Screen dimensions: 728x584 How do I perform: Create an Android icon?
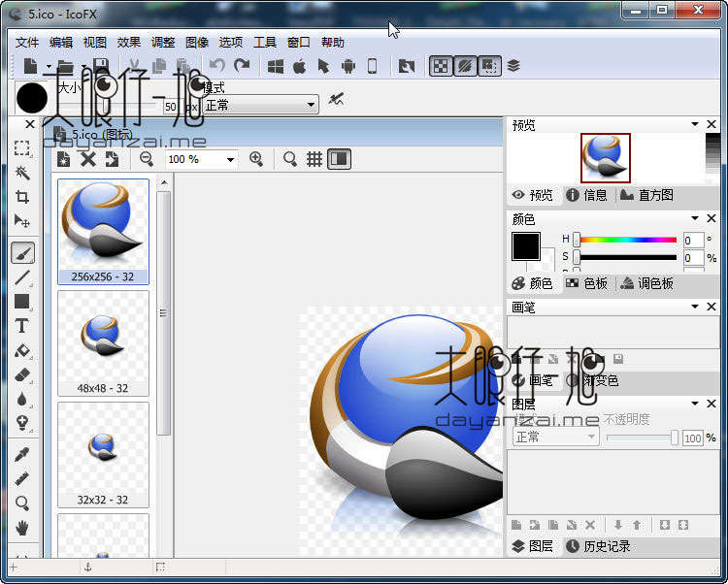click(x=348, y=66)
